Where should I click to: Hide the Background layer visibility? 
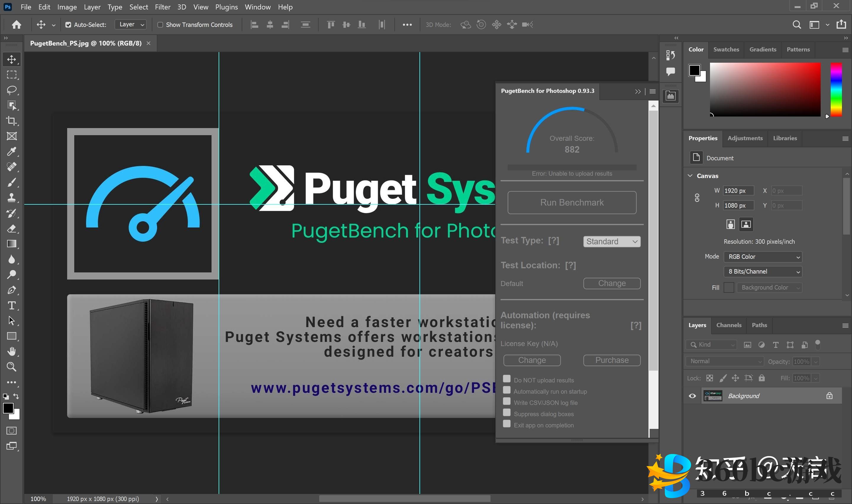pyautogui.click(x=692, y=396)
